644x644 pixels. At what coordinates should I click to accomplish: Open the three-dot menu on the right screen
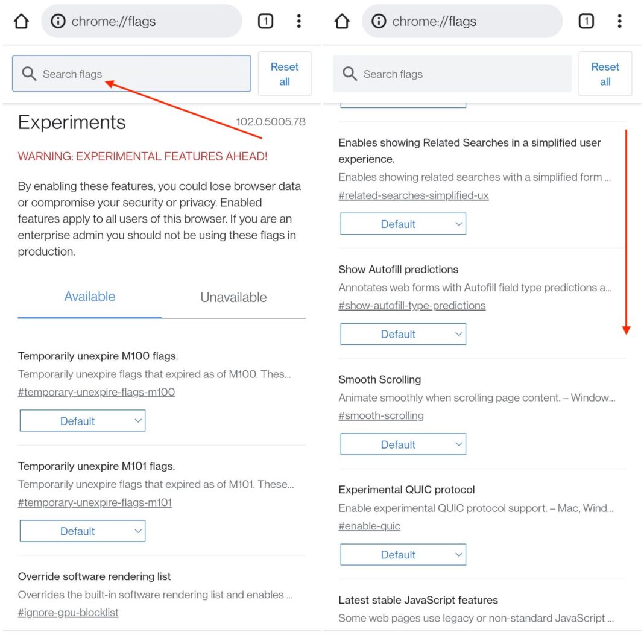[619, 21]
